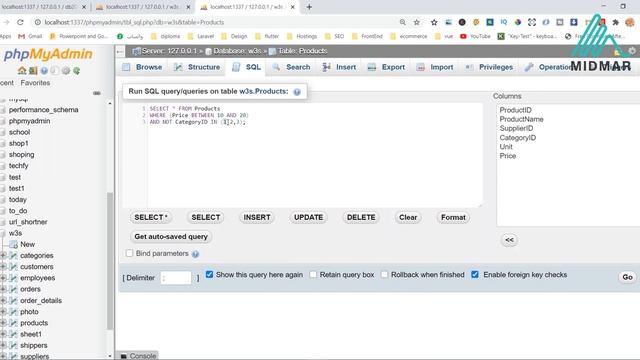Image resolution: width=640 pixels, height=360 pixels.
Task: Open the categories table icon
Action: [13, 256]
